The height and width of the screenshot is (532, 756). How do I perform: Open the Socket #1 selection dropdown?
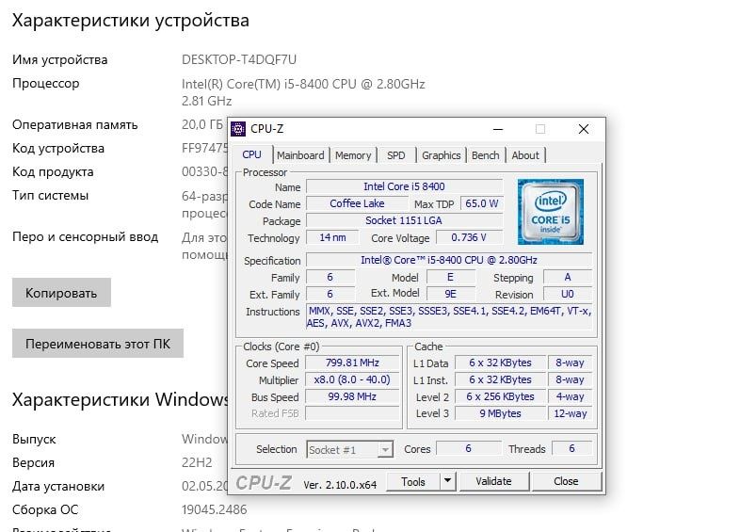[350, 449]
